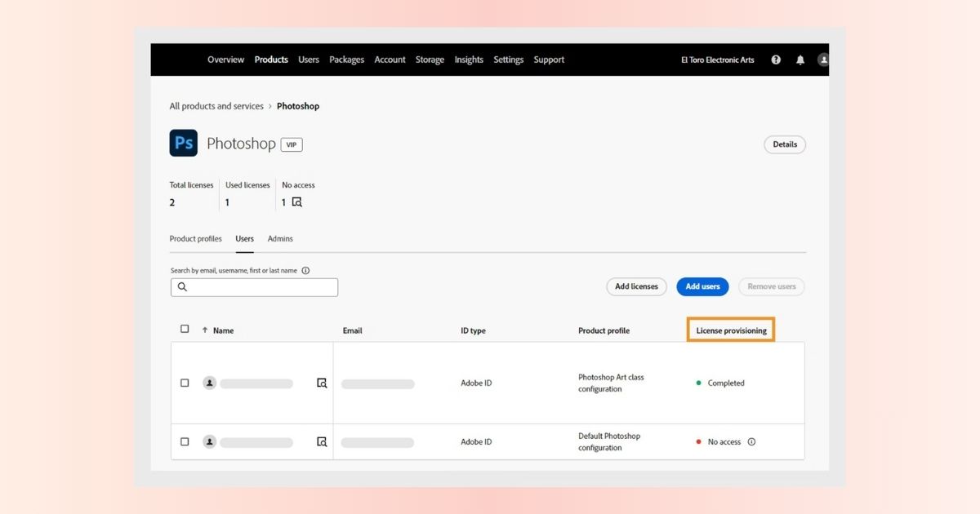This screenshot has width=980, height=514.
Task: Click Photoshop Art class configuration profile
Action: tap(611, 383)
